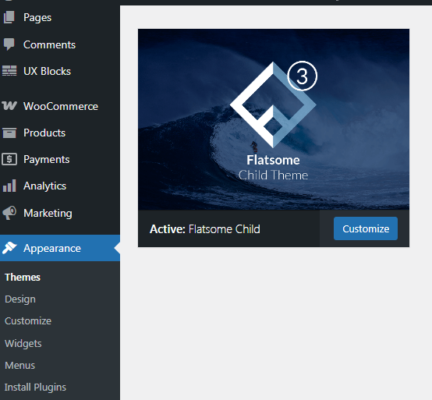This screenshot has width=432, height=400.
Task: Go to the Comments section
Action: tap(49, 45)
